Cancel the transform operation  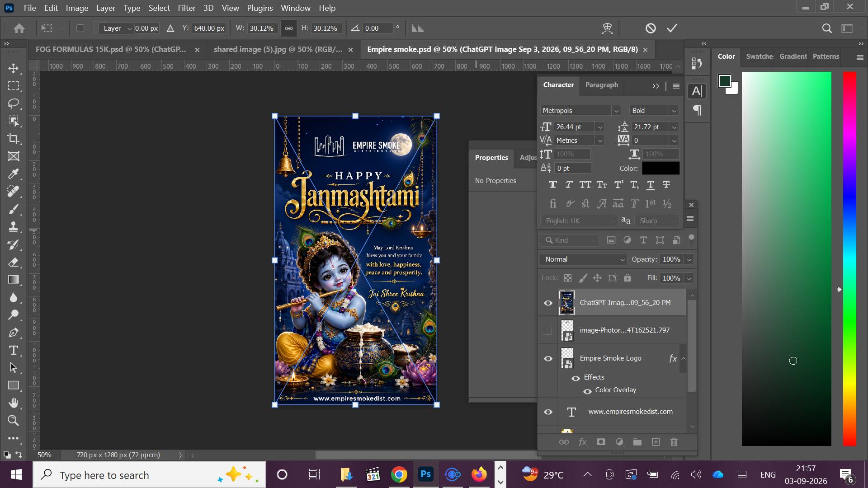650,28
